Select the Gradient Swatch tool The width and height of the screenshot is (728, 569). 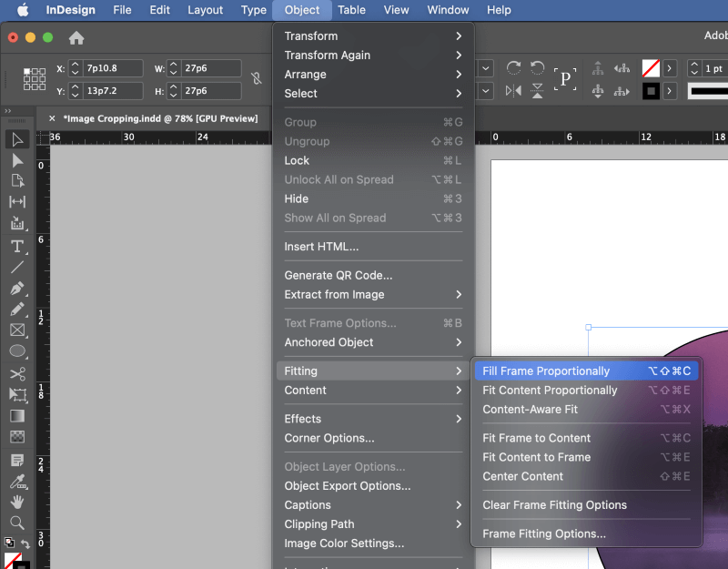17,416
